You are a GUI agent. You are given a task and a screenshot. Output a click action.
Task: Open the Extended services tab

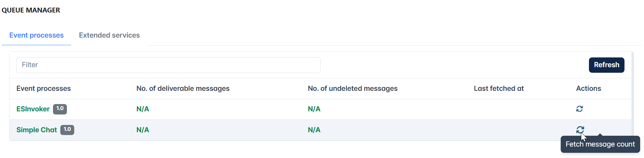[109, 35]
